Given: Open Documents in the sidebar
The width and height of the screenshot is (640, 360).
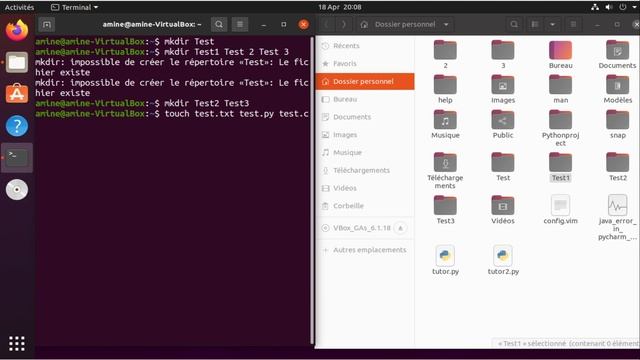Looking at the screenshot, I should pos(365,117).
